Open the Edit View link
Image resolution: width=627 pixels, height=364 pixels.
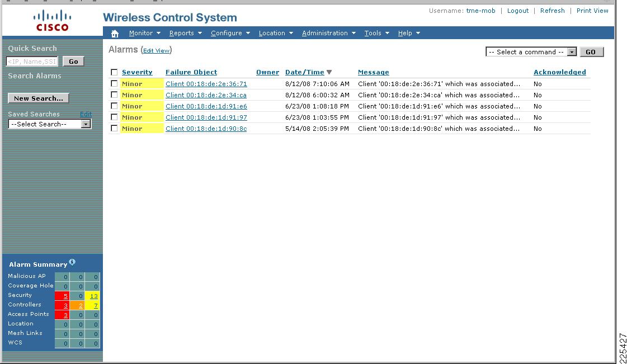pyautogui.click(x=157, y=51)
